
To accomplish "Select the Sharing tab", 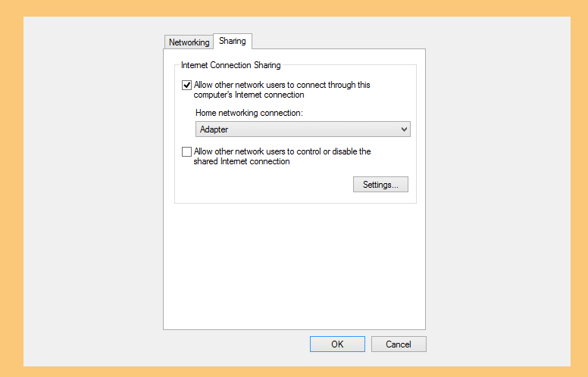I will 233,41.
